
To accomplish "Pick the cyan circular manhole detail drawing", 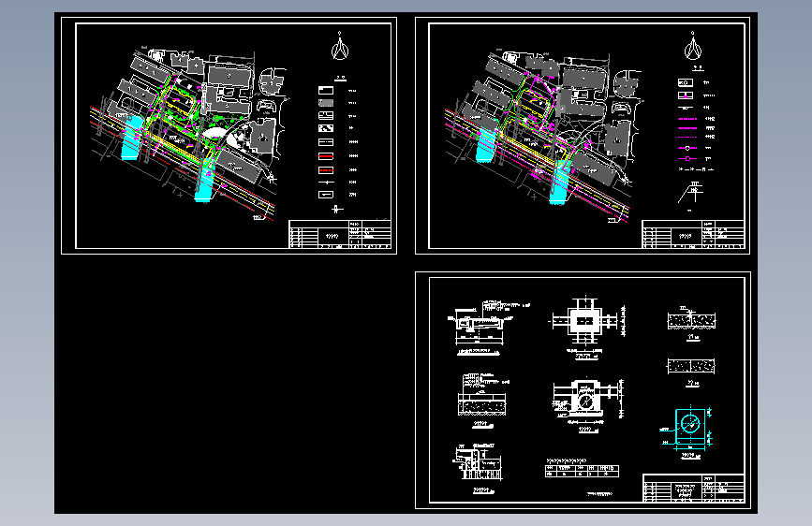I will coord(687,430).
